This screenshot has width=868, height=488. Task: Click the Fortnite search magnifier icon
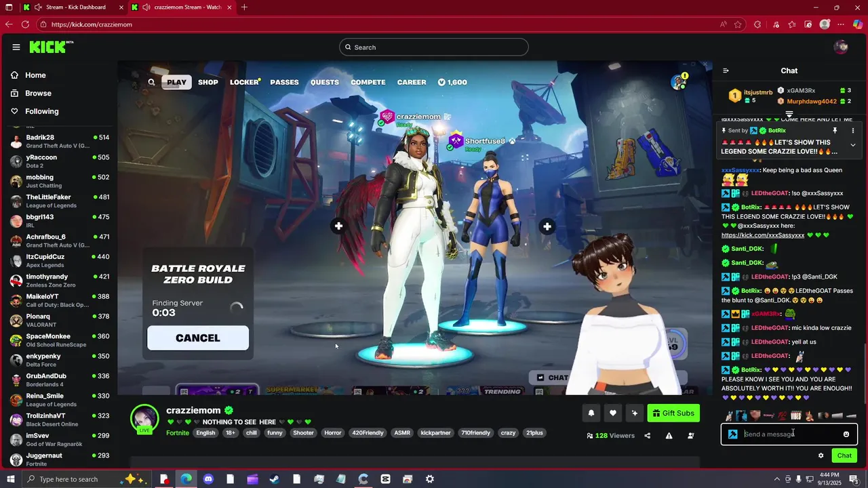click(151, 82)
